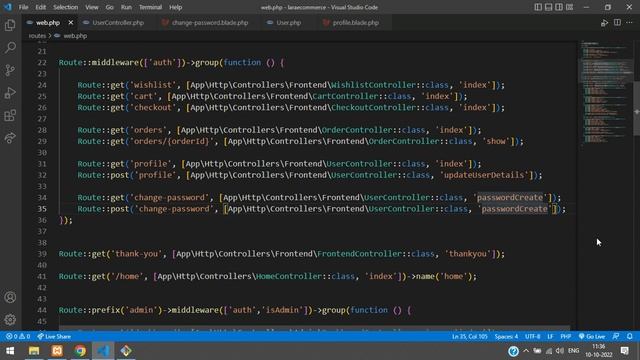640x360 pixels.
Task: Click the VS Code taskbar icon
Action: (x=103, y=351)
